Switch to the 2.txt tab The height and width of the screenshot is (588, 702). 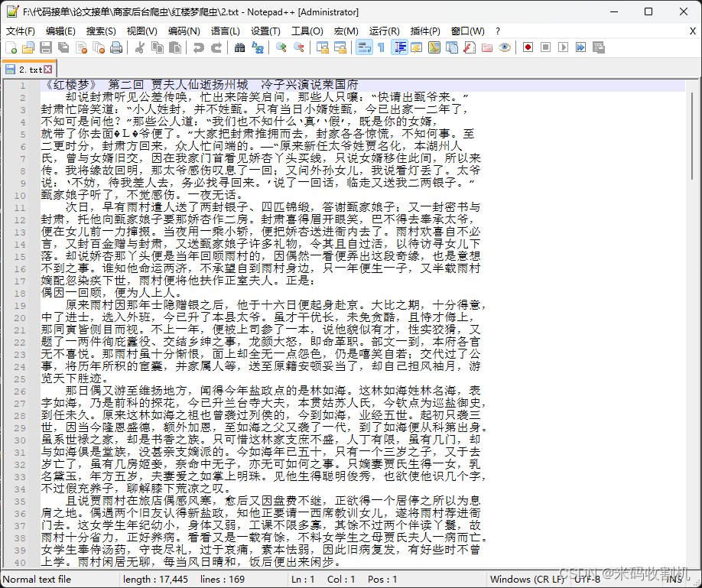point(31,68)
